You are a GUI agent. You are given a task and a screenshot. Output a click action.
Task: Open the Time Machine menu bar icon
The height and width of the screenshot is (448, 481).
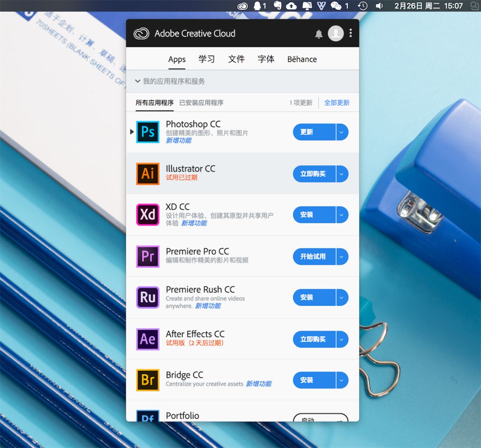[x=363, y=6]
